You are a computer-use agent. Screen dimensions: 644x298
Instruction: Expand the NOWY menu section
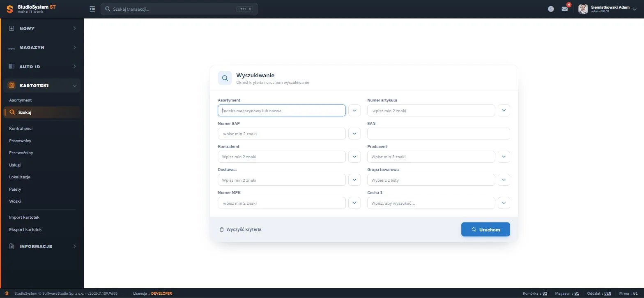(x=74, y=28)
